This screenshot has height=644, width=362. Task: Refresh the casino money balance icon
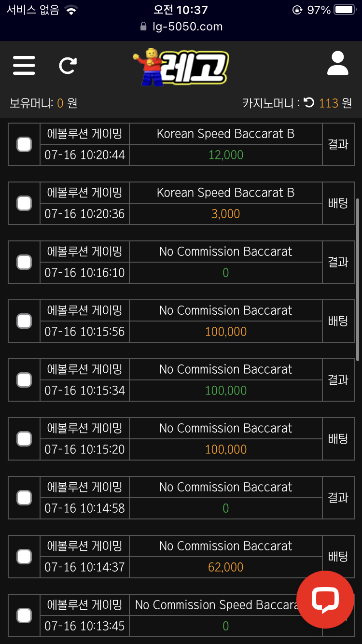click(x=309, y=102)
